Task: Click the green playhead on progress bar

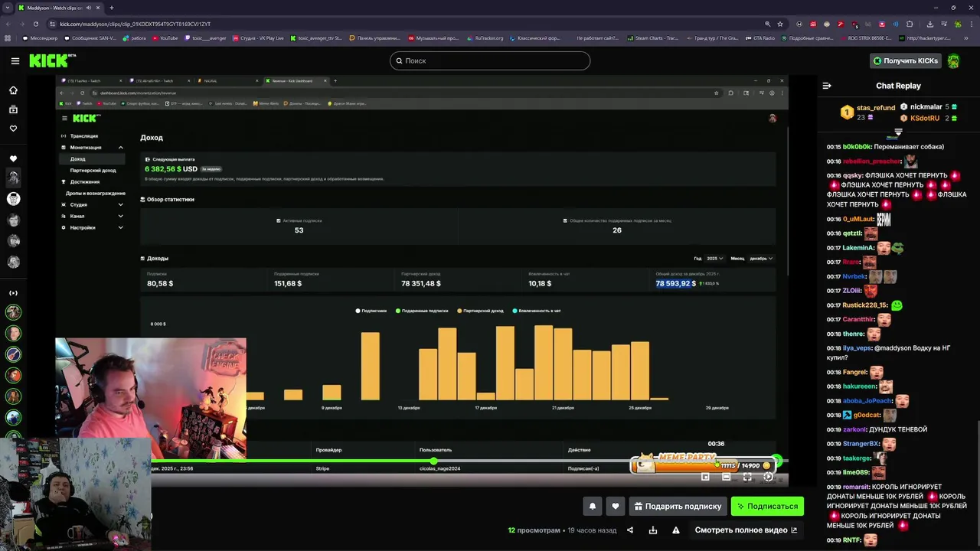Action: pyautogui.click(x=433, y=461)
